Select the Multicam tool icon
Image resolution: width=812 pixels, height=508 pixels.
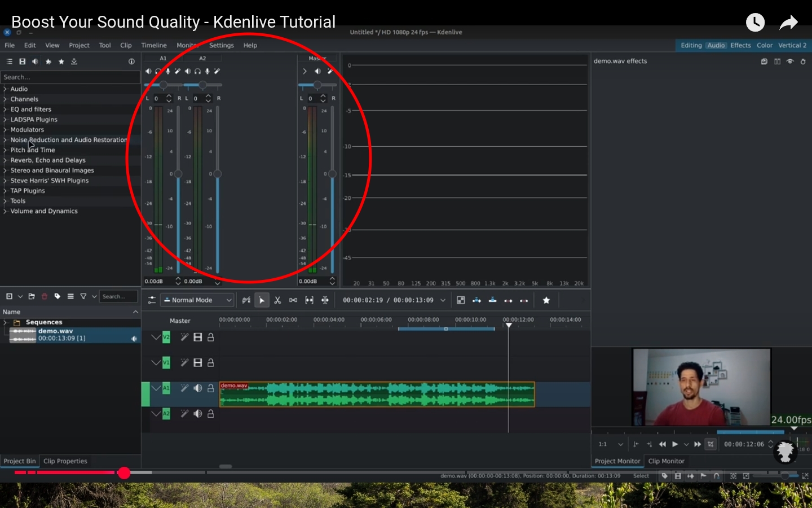(x=325, y=300)
